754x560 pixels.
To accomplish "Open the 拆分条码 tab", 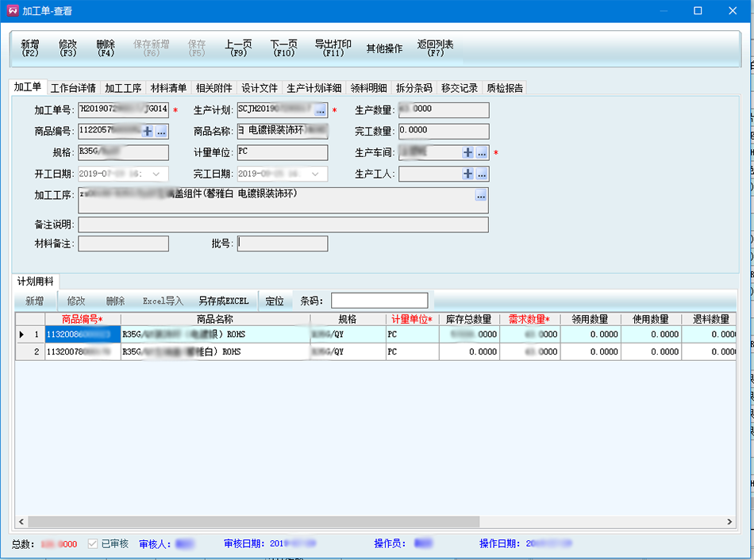I will point(414,88).
